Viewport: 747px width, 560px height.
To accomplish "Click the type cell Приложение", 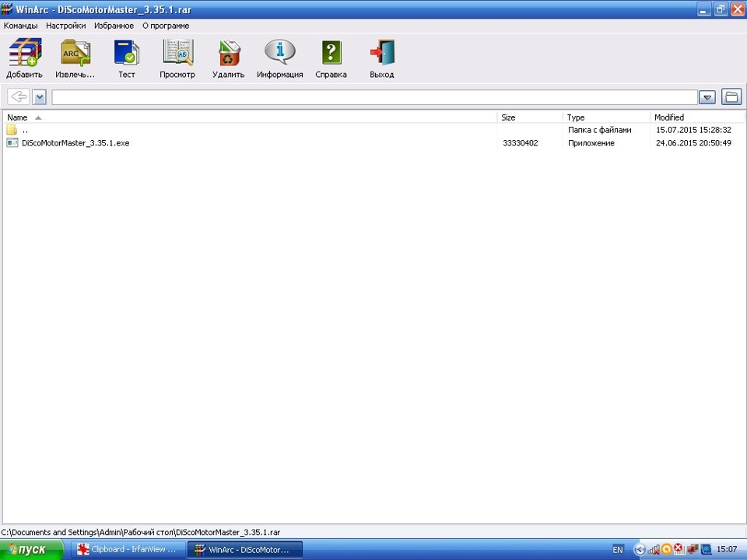I will (x=591, y=143).
